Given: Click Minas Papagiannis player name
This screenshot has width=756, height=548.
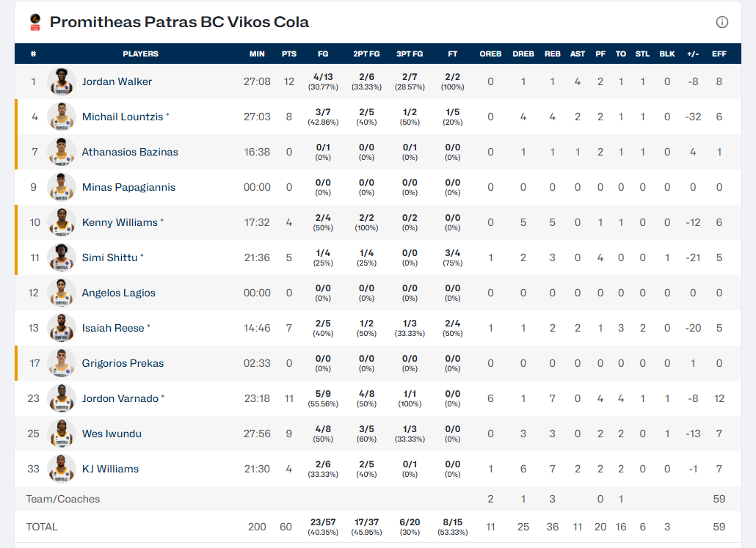Looking at the screenshot, I should [x=128, y=187].
